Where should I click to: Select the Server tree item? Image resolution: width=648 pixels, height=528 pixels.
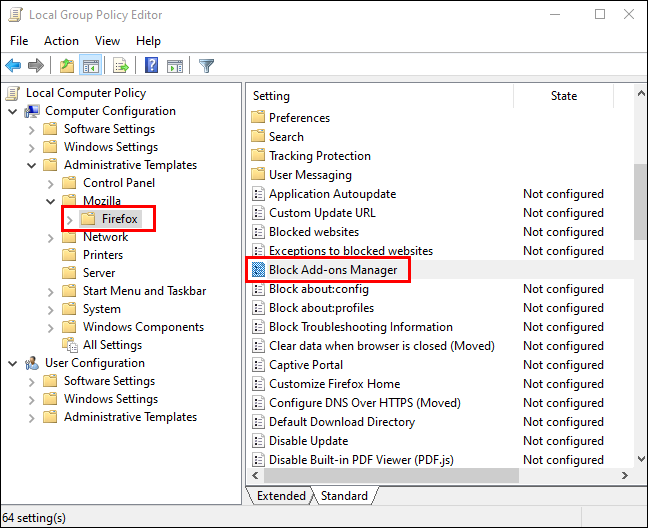(99, 273)
